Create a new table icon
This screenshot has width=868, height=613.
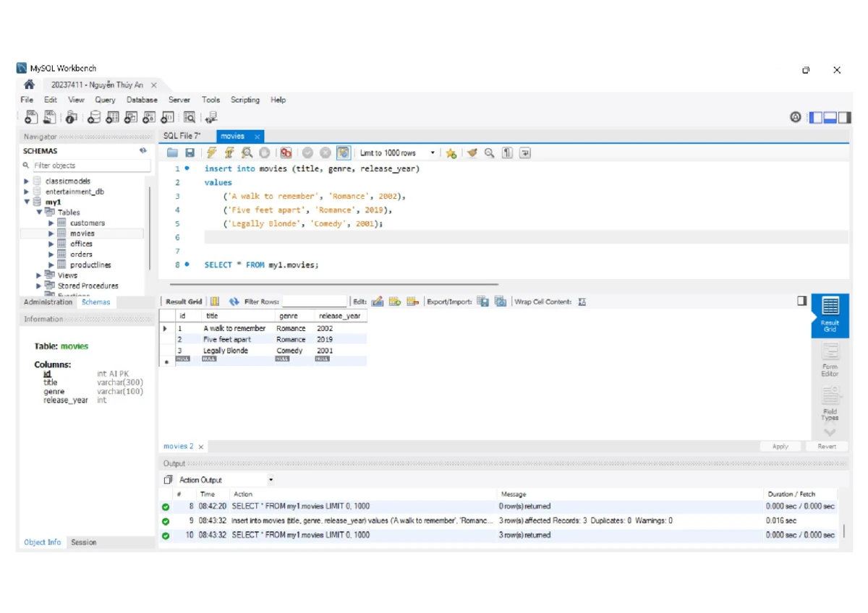click(x=113, y=117)
